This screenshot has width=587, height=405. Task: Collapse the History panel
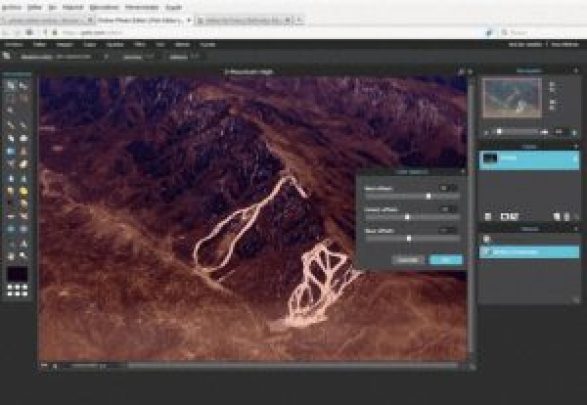point(576,229)
